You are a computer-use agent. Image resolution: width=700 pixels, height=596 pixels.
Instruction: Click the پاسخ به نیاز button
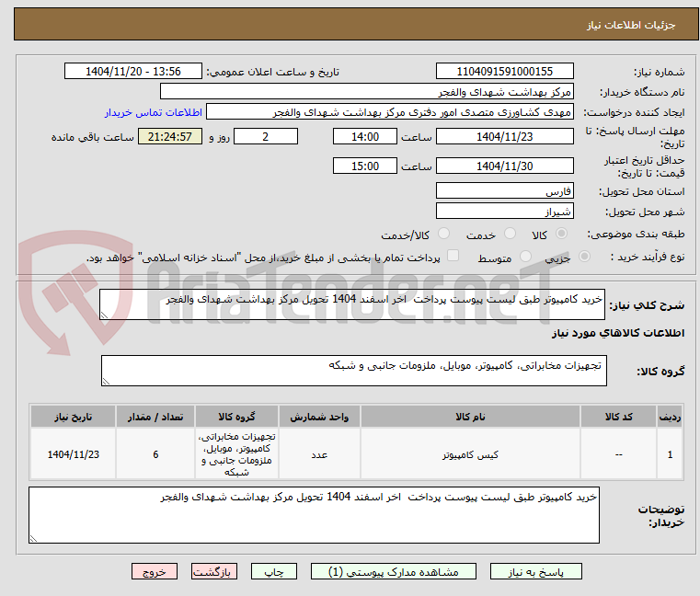point(535,571)
